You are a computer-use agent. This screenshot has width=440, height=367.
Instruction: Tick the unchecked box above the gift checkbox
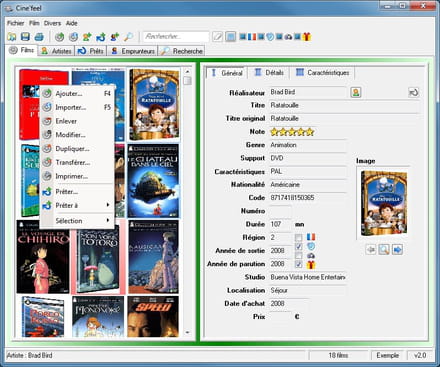[299, 256]
